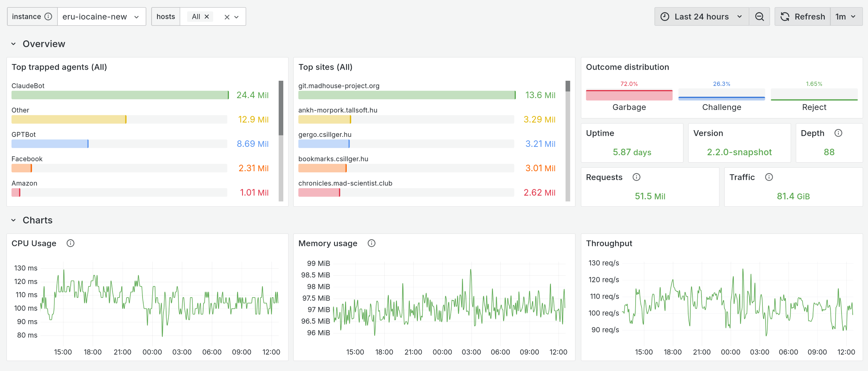Collapse the Overview section
The image size is (868, 371).
click(14, 44)
